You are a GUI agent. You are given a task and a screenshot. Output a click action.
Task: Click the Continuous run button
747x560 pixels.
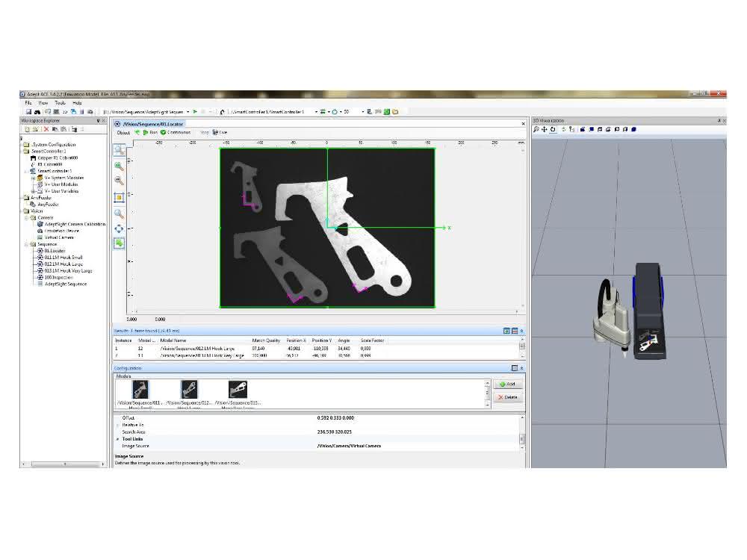[x=176, y=132]
